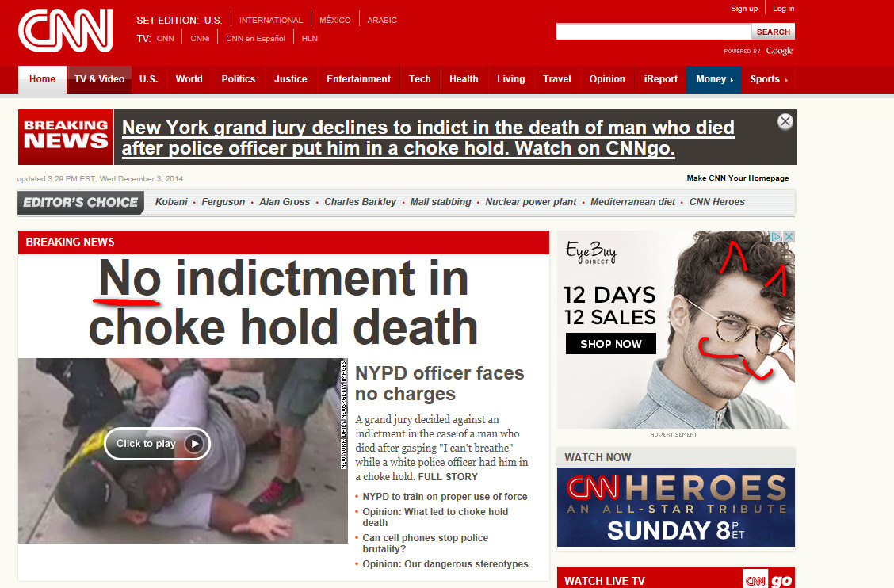Open breaking news headline about grand jury
The width and height of the screenshot is (894, 588).
pos(428,138)
